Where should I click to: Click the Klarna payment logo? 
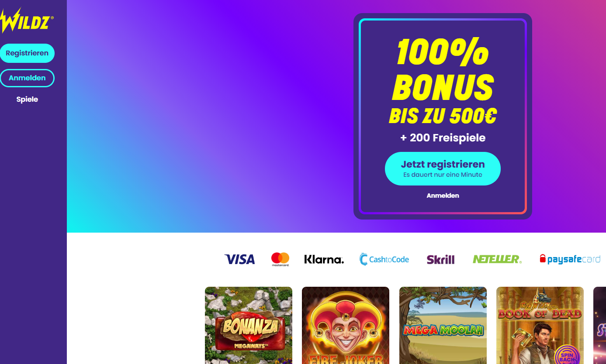point(324,259)
